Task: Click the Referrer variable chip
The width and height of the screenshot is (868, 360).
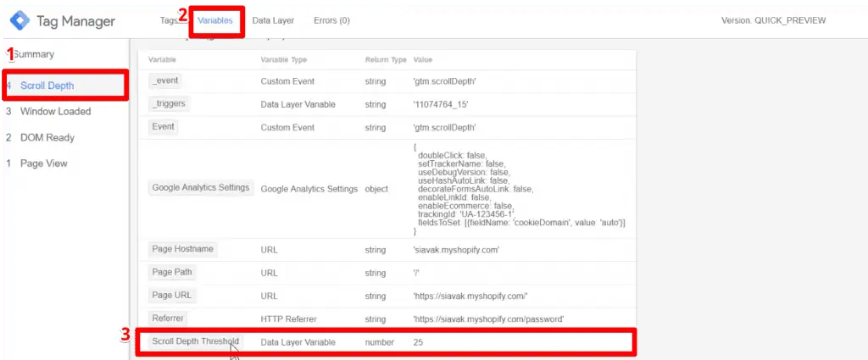Action: (x=168, y=318)
